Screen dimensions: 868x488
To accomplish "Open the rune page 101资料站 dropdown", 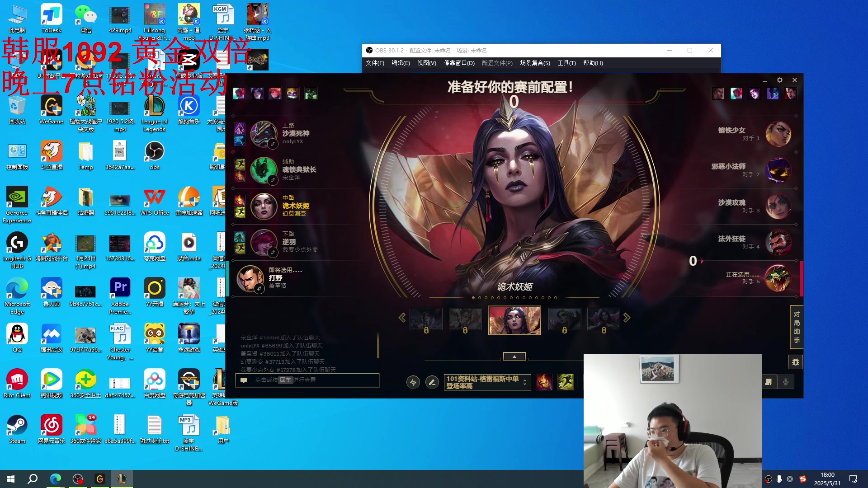I will click(487, 382).
